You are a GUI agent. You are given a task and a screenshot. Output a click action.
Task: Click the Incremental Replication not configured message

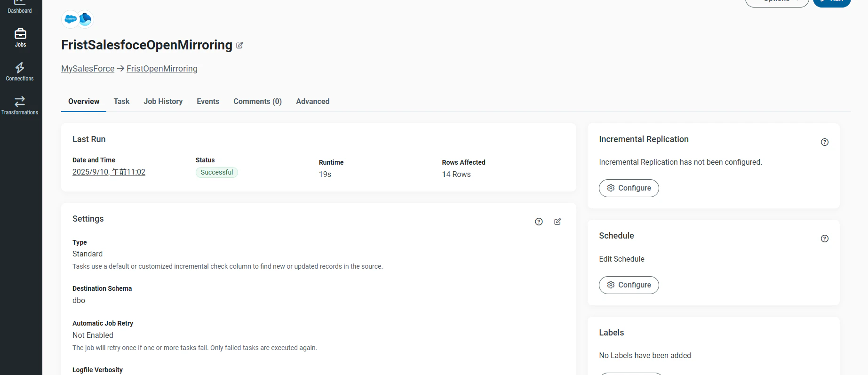680,162
